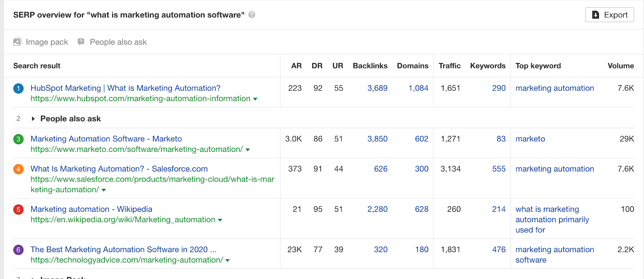Open dropdown arrow after HubSpot URL
This screenshot has width=644, height=279.
click(x=255, y=99)
